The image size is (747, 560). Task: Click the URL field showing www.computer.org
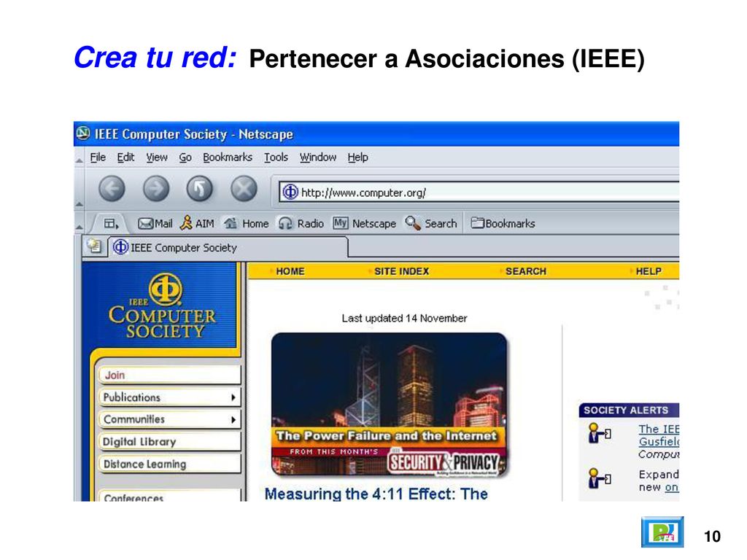coord(479,192)
